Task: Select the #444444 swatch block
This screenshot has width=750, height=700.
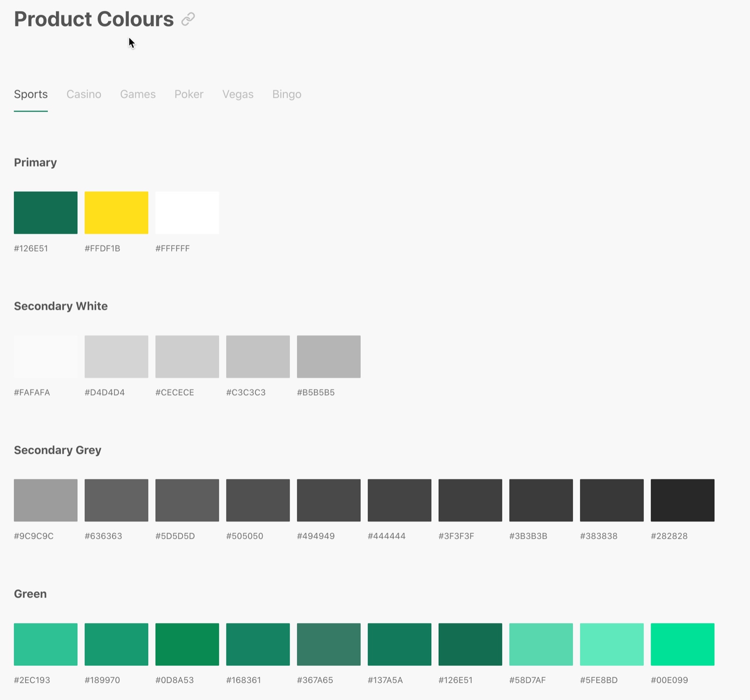Action: [x=399, y=500]
